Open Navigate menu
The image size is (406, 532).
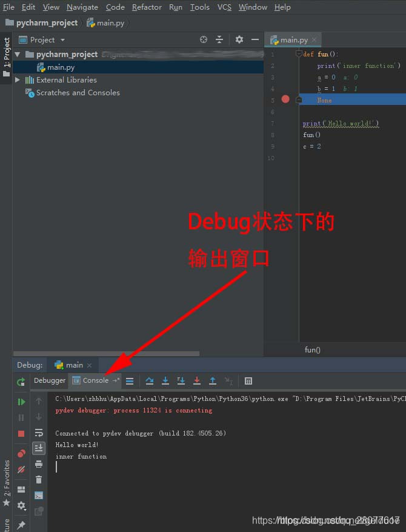click(x=82, y=7)
